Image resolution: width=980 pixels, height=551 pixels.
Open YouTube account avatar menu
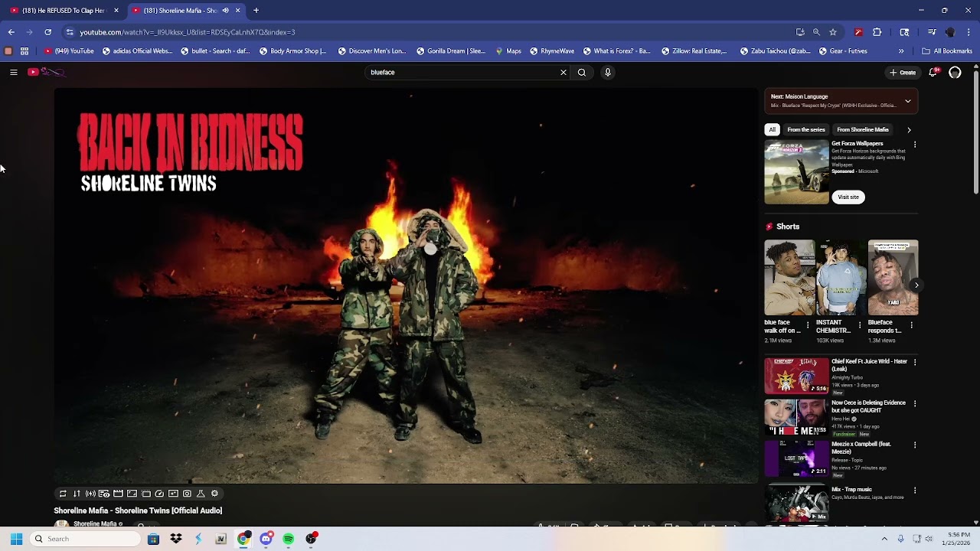(955, 72)
